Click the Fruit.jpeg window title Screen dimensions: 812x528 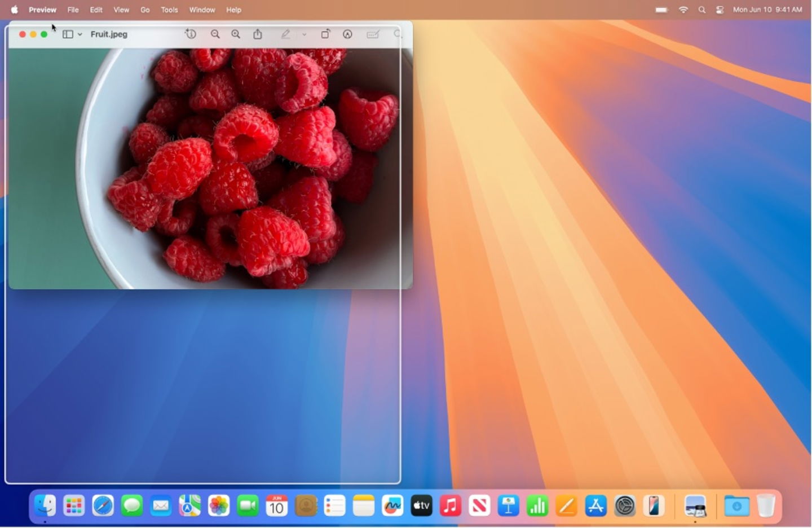(109, 34)
